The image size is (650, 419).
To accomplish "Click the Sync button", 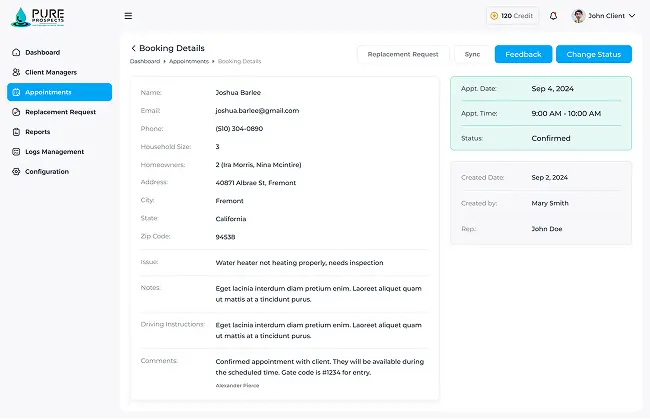I will (472, 54).
